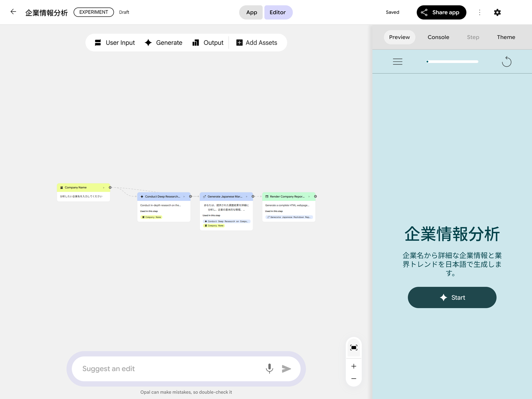Open the Console tab
Screen dimensions: 532x399
click(438, 37)
